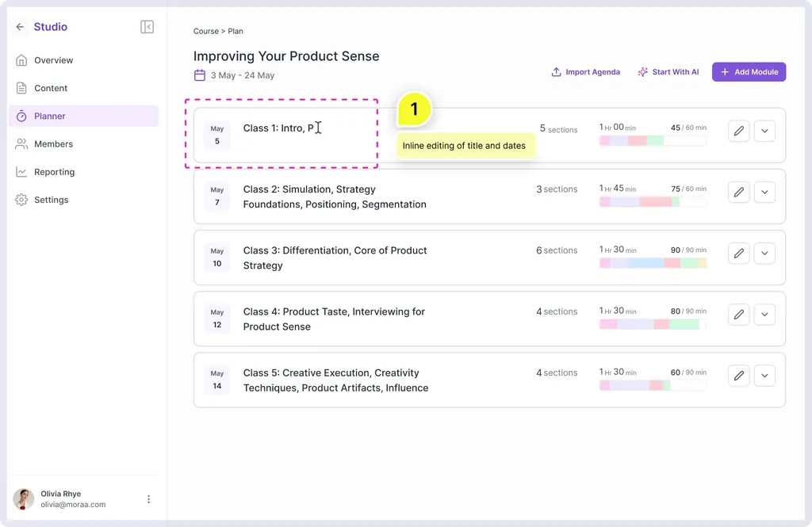Viewport: 812px width, 527px height.
Task: Expand the Class 4 module chevron
Action: coord(764,315)
